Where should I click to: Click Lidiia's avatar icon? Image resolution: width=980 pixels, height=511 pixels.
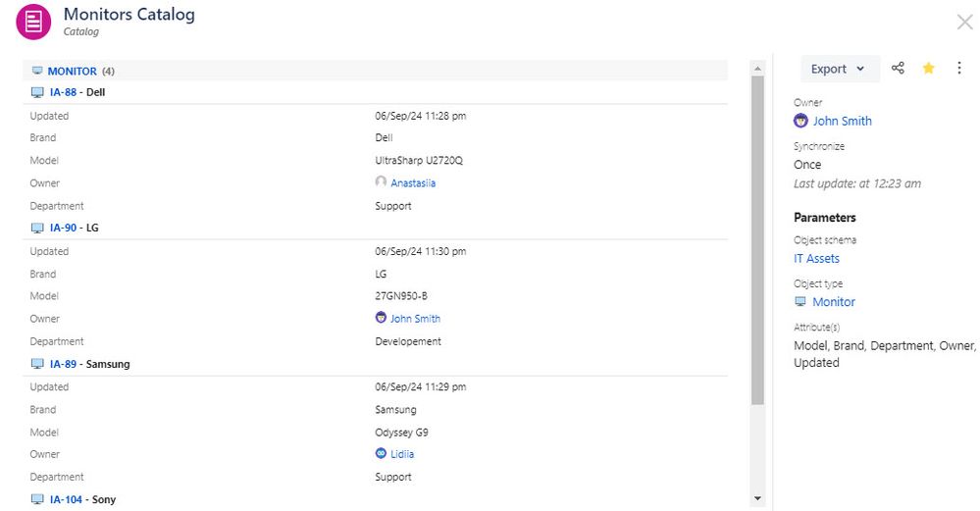point(381,453)
